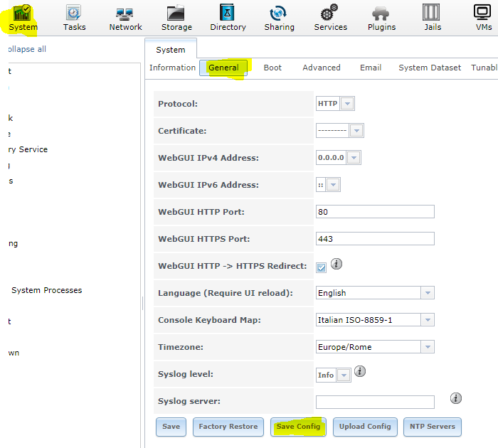Open the VMs toolbar icon
498x448 pixels.
pos(483,18)
